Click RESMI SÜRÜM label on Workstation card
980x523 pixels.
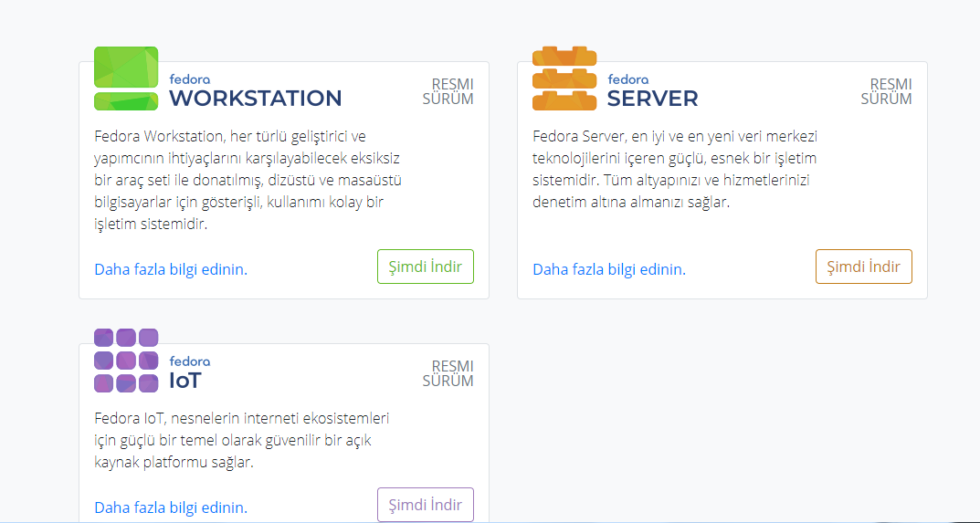(448, 91)
